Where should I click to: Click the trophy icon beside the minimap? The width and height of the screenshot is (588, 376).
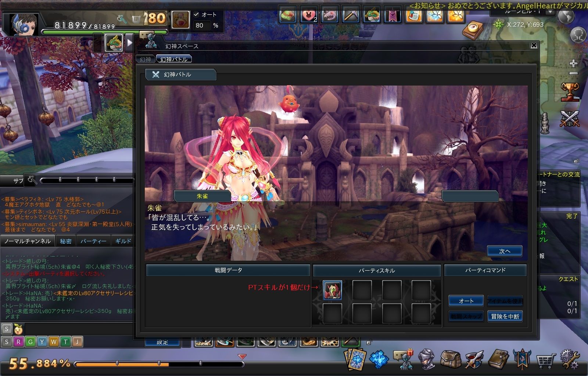coord(570,92)
